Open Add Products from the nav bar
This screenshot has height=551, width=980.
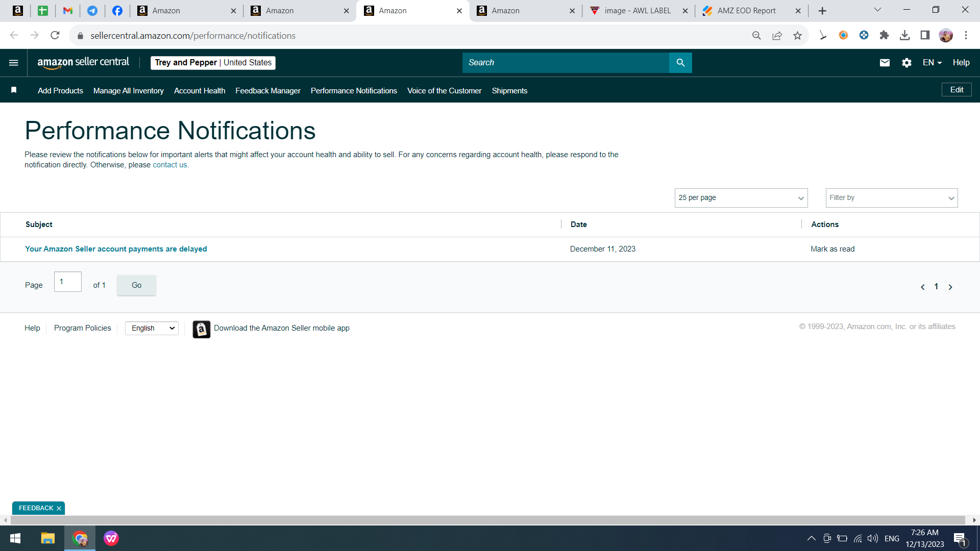pyautogui.click(x=60, y=91)
